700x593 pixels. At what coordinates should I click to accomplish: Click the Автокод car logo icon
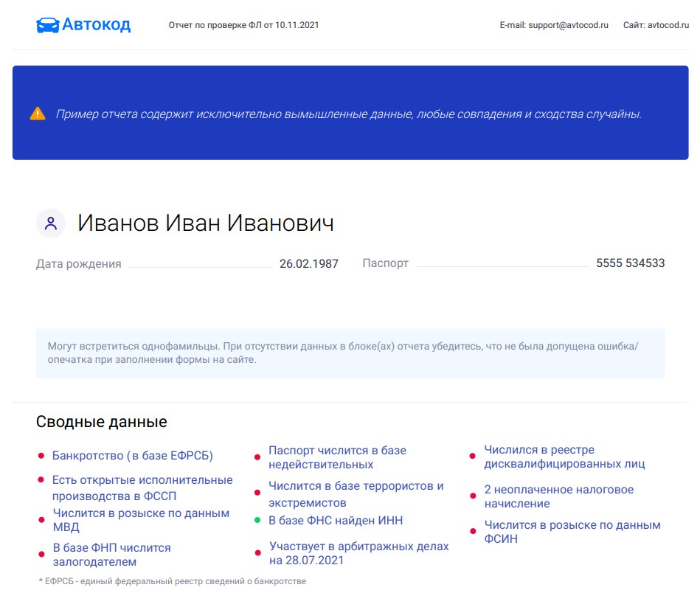pyautogui.click(x=47, y=25)
